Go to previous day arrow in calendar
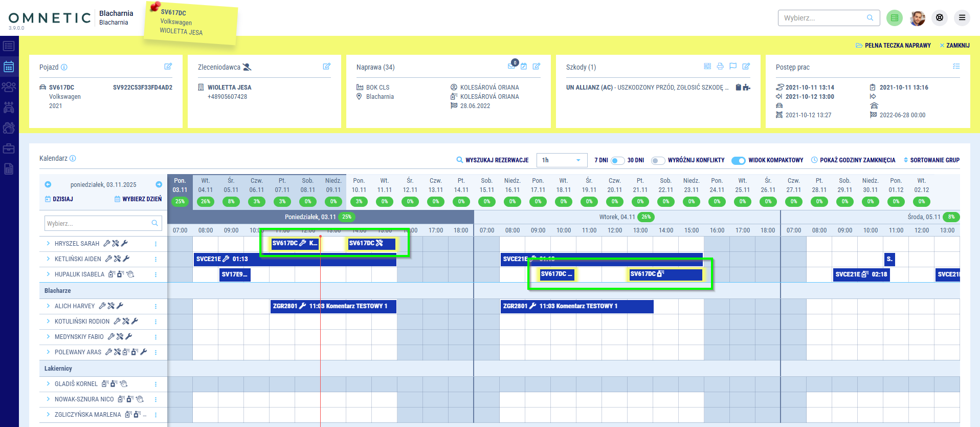The height and width of the screenshot is (427, 980). click(48, 184)
